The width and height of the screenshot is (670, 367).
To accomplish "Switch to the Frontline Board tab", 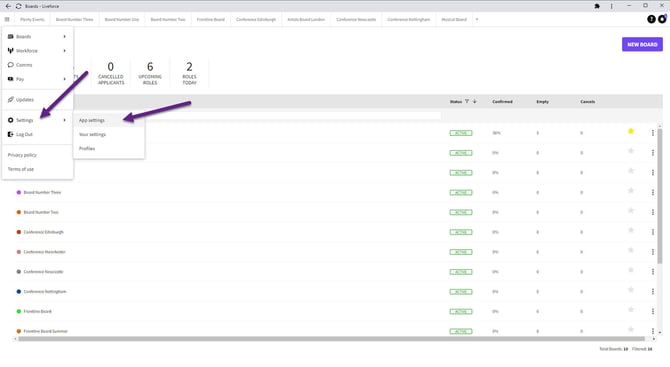I will click(211, 19).
